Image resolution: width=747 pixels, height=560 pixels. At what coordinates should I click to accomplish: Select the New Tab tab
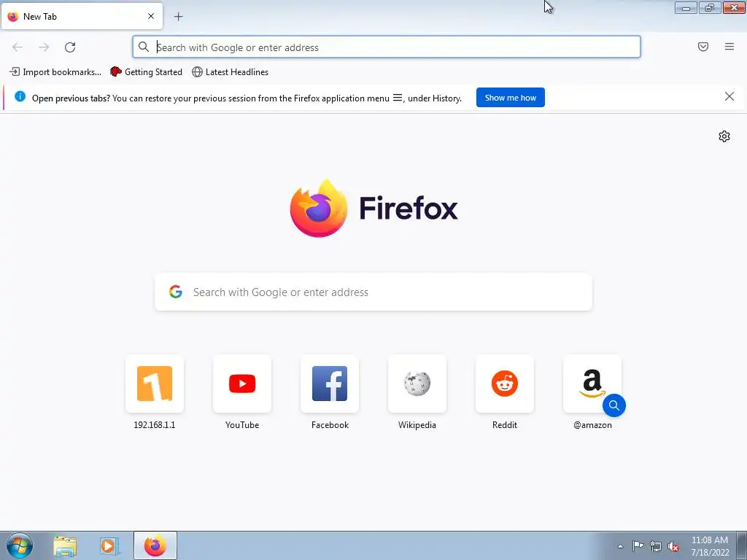point(82,16)
